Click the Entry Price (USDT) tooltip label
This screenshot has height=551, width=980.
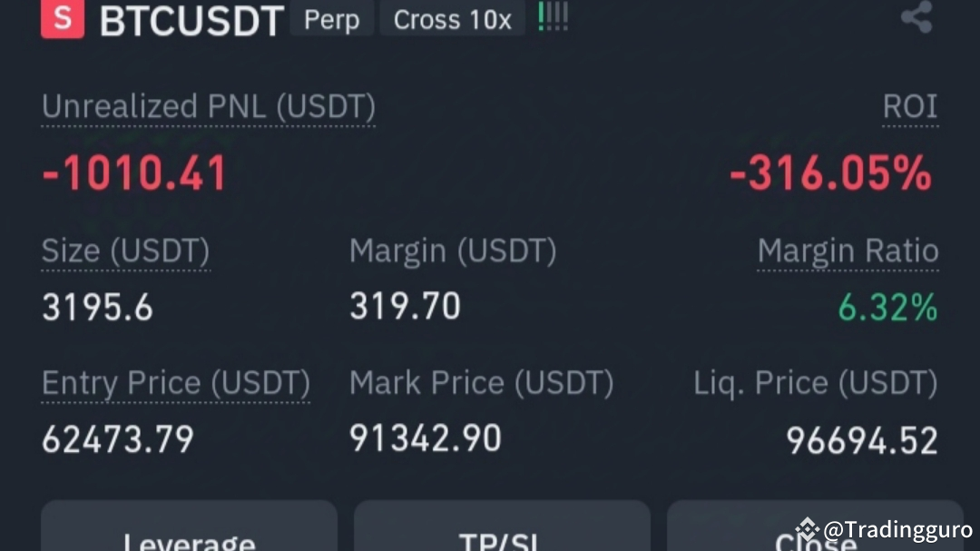pos(175,382)
